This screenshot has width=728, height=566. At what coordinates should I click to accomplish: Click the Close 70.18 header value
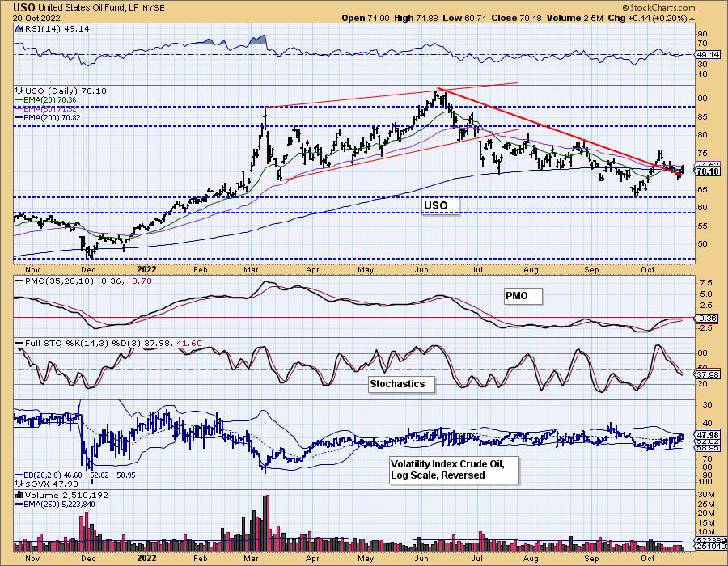coord(517,18)
